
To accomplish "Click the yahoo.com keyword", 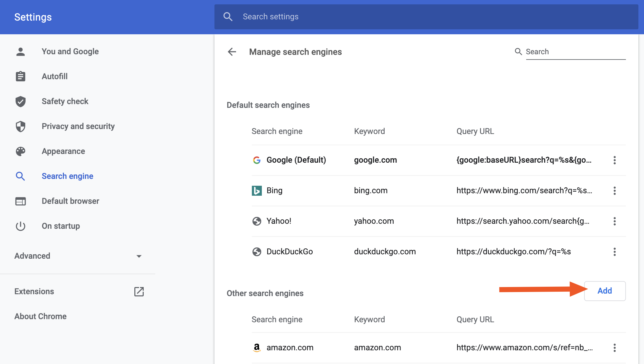I will coord(374,221).
